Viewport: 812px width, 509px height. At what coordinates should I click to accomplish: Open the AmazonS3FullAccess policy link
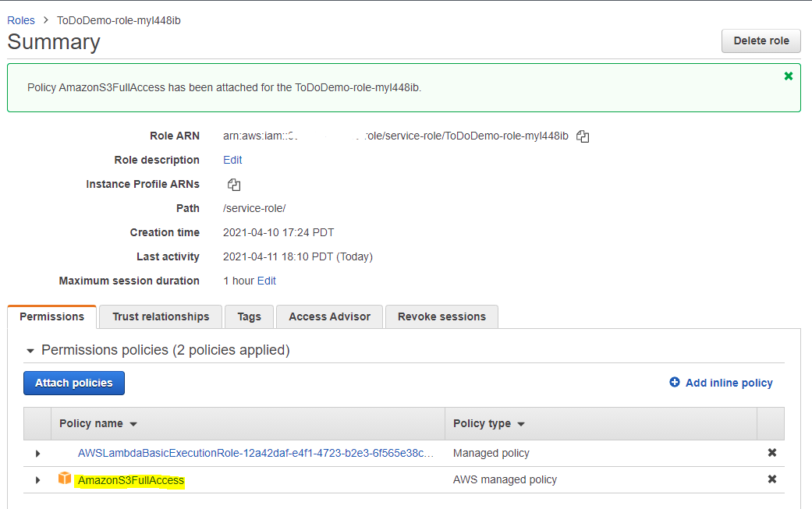point(131,481)
